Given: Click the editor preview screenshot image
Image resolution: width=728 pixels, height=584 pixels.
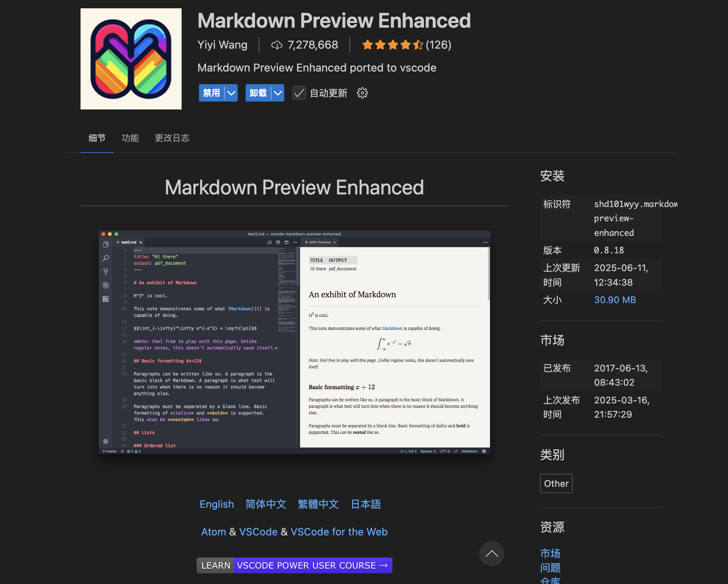Looking at the screenshot, I should (295, 342).
